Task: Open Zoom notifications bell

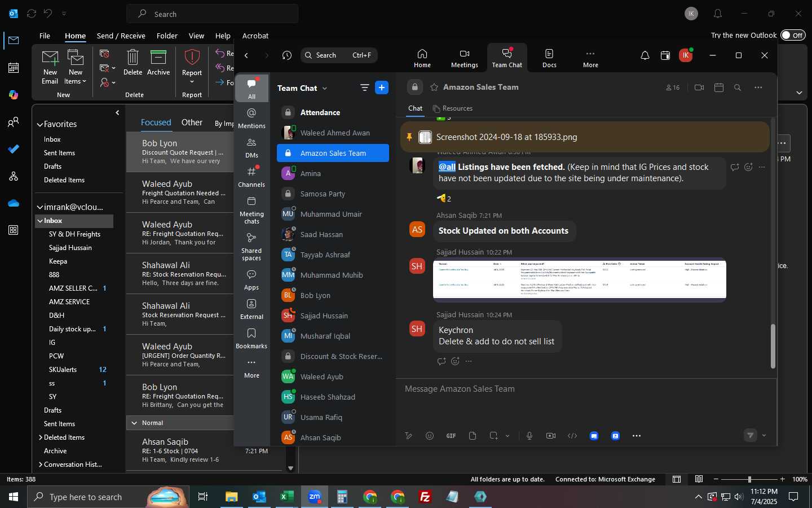Action: click(645, 55)
